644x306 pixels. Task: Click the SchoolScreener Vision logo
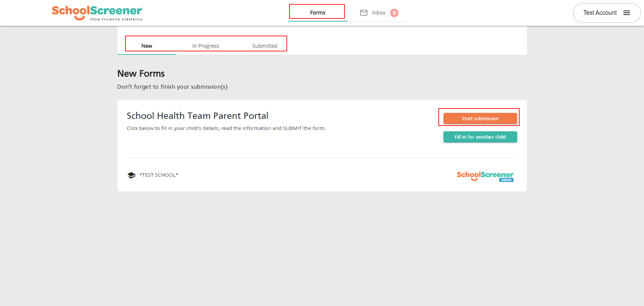point(485,176)
